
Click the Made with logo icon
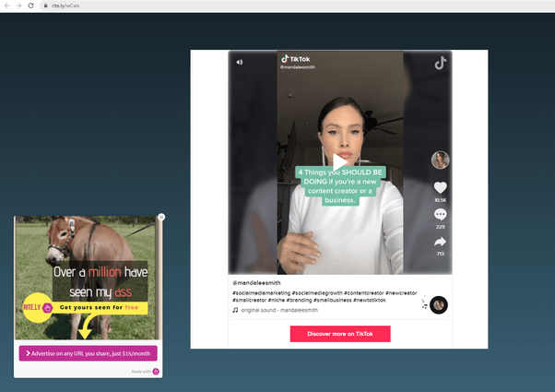pos(156,372)
